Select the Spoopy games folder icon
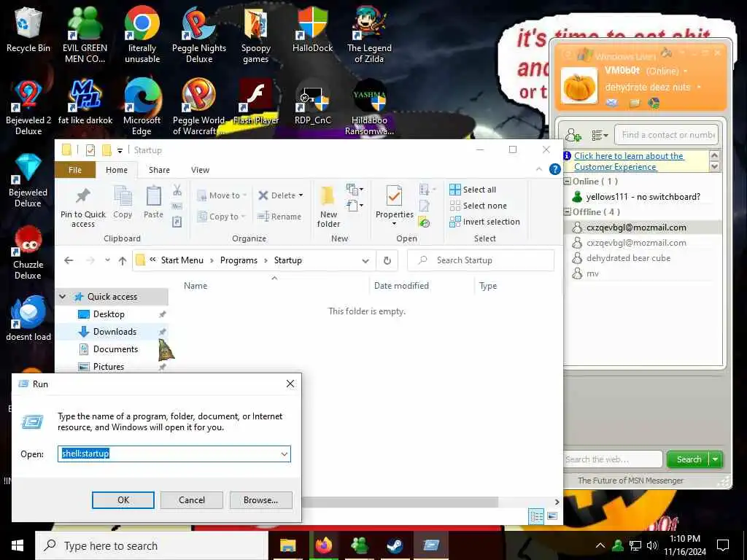Screen dimensions: 747x560 pyautogui.click(x=256, y=35)
